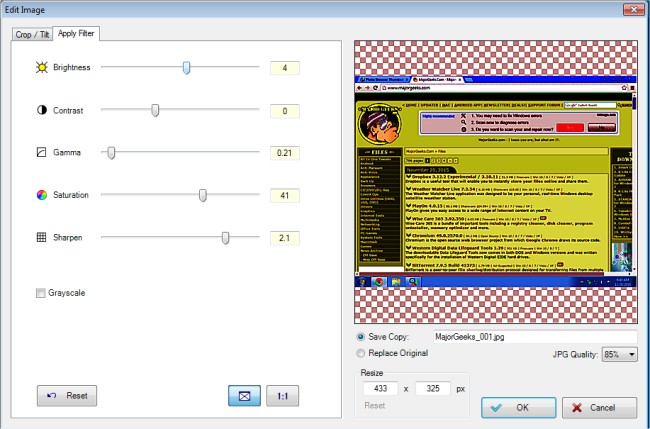Viewport: 650px width, 429px height.
Task: Click the Contrast value field showing 0
Action: click(285, 111)
